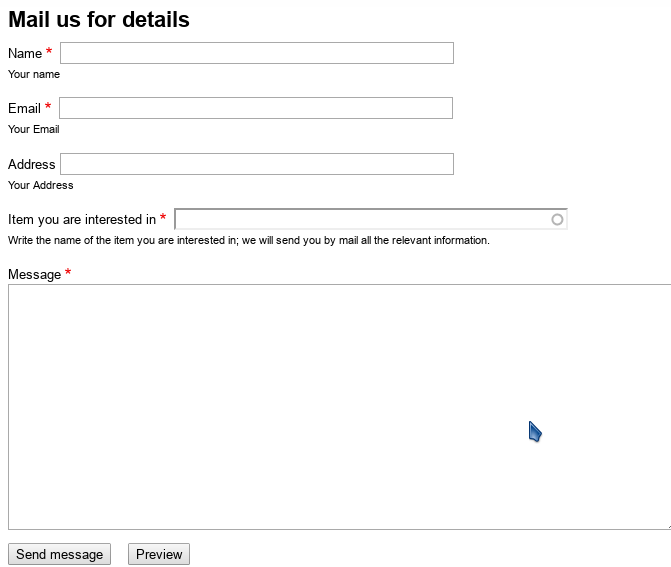Submit form with Send message button

[59, 554]
